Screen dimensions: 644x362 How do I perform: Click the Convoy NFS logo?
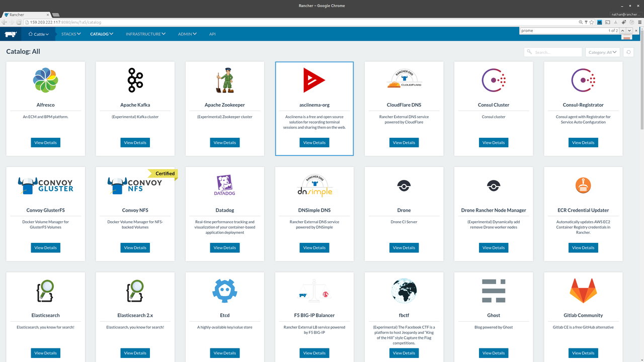coord(135,185)
